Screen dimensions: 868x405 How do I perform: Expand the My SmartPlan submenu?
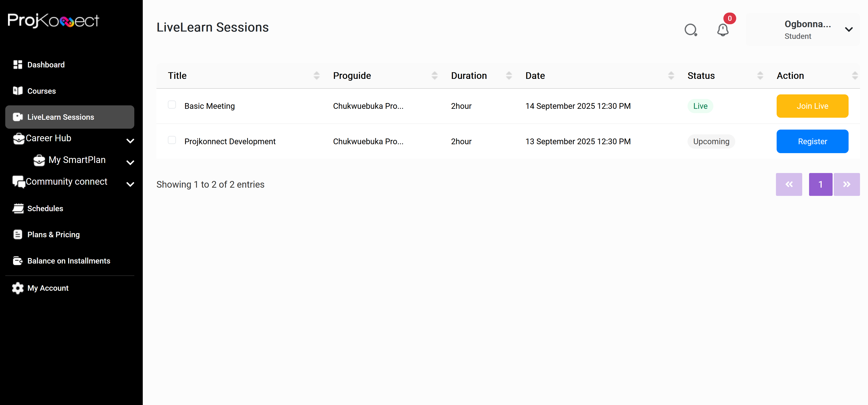130,163
